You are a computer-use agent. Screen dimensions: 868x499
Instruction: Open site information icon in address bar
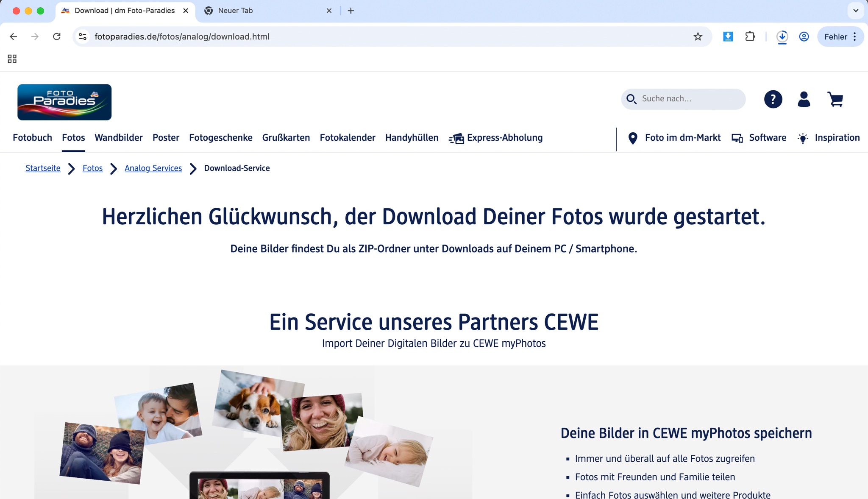[83, 36]
